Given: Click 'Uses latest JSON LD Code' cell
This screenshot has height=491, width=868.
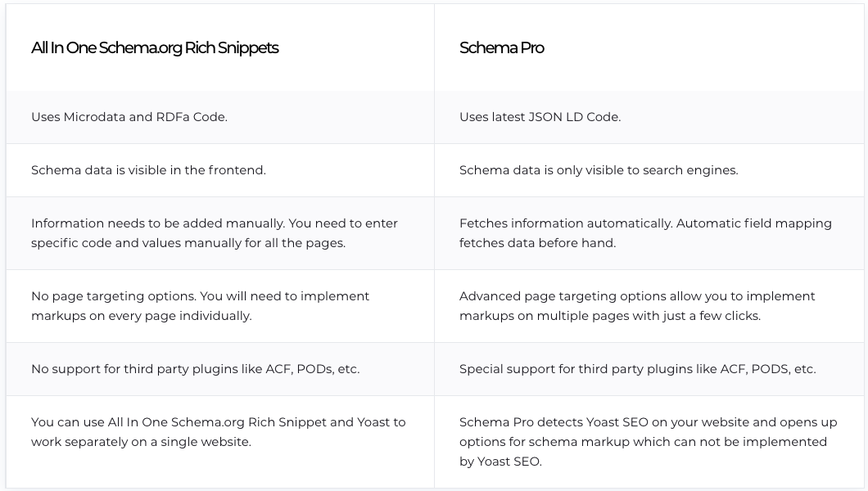Looking at the screenshot, I should tap(540, 117).
